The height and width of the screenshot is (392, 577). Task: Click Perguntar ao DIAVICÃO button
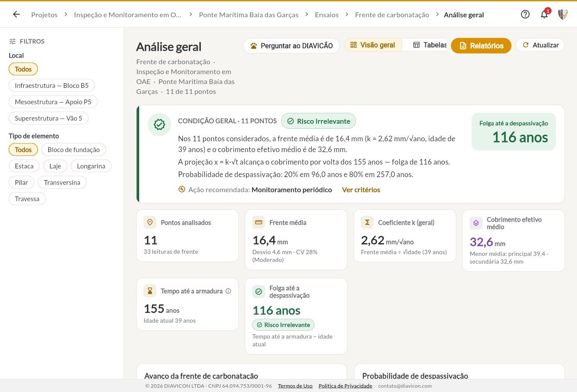pos(291,45)
